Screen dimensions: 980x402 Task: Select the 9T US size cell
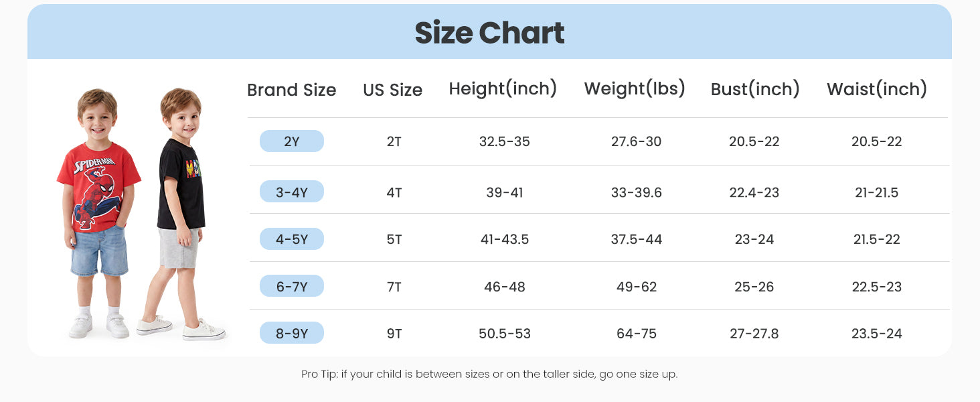tap(394, 333)
